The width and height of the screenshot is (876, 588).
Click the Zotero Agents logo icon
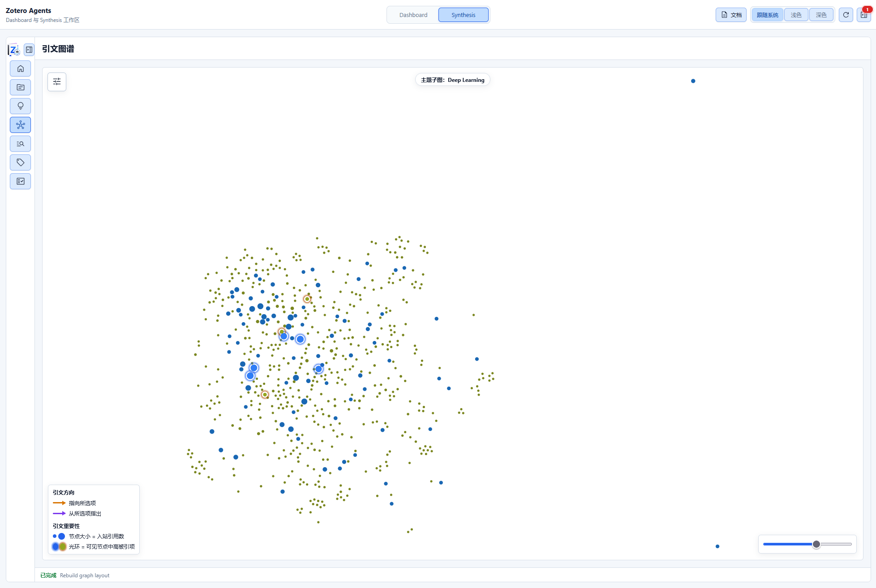[14, 50]
